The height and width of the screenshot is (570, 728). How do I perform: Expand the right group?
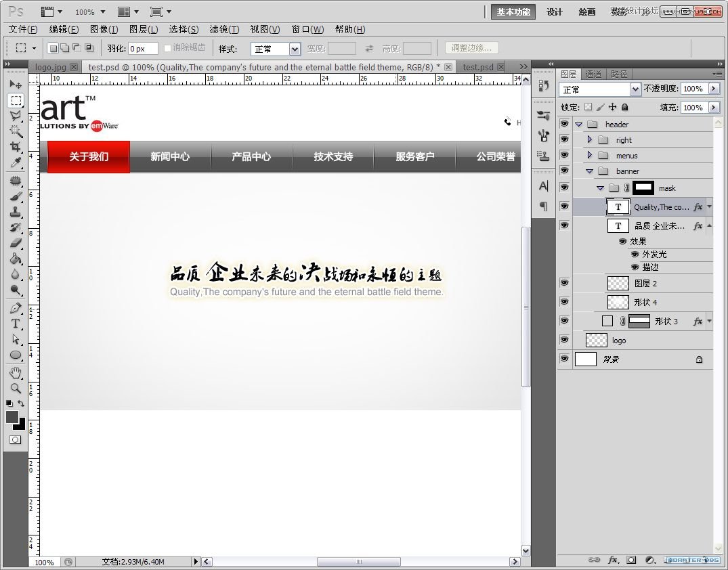589,139
